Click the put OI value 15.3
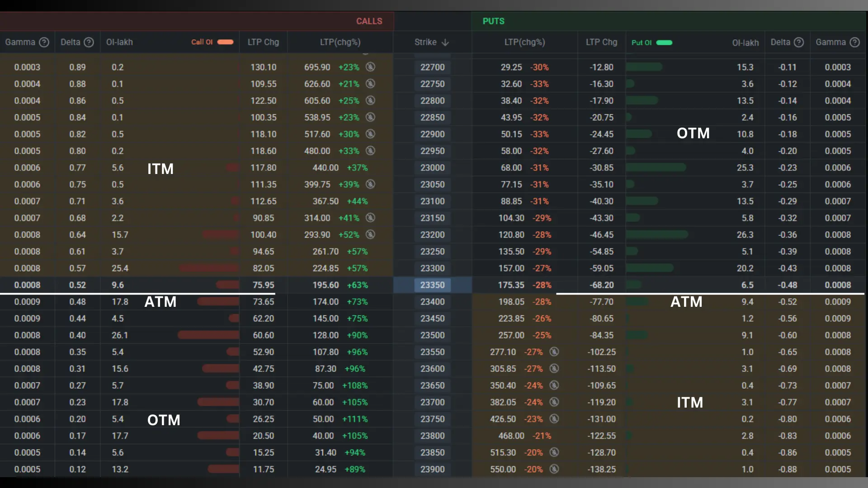The height and width of the screenshot is (488, 868). coord(745,67)
